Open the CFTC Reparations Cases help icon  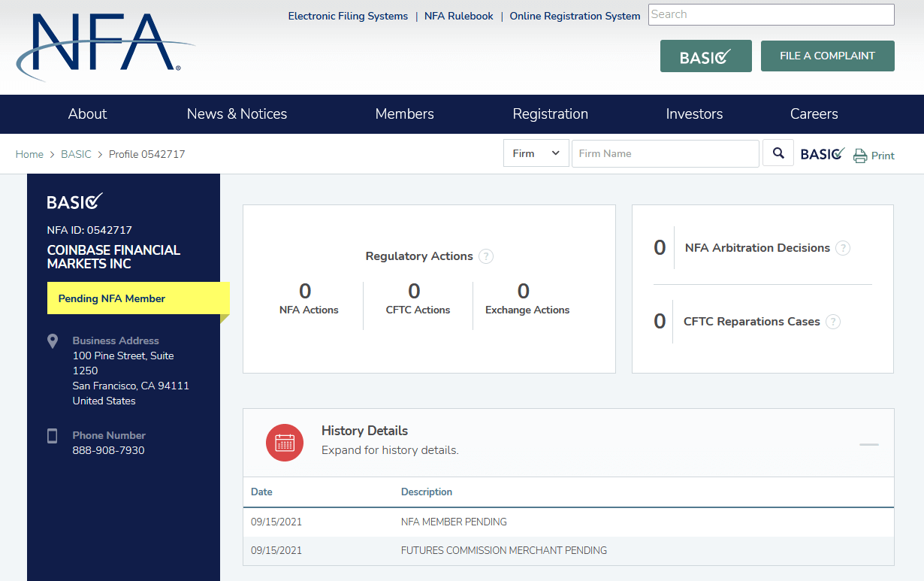coord(833,322)
